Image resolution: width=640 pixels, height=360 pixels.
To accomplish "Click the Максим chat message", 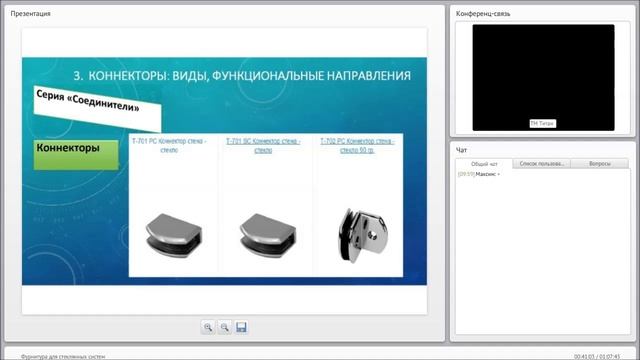I will click(x=479, y=174).
